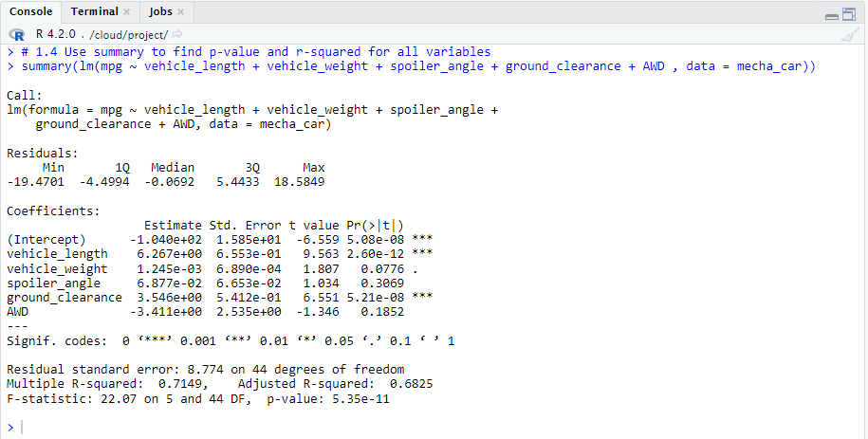868x439 pixels.
Task: Minimize the console pane
Action: [831, 17]
